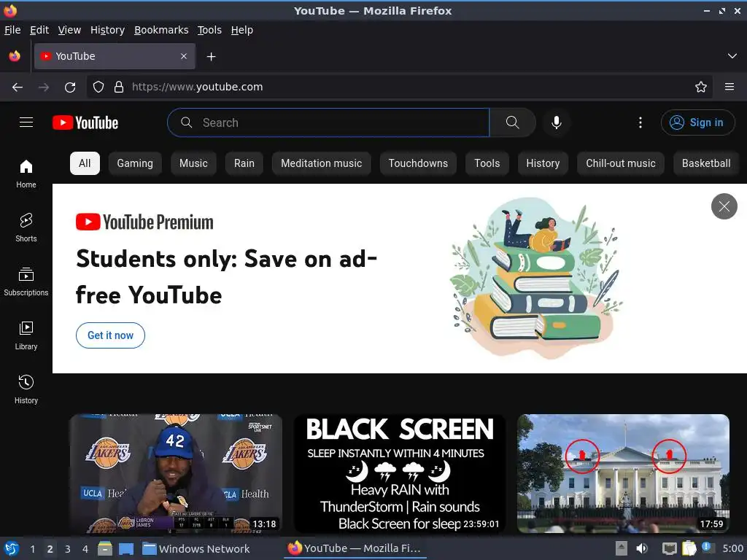Switch to the YouTube browser tab
747x560 pixels.
click(115, 56)
